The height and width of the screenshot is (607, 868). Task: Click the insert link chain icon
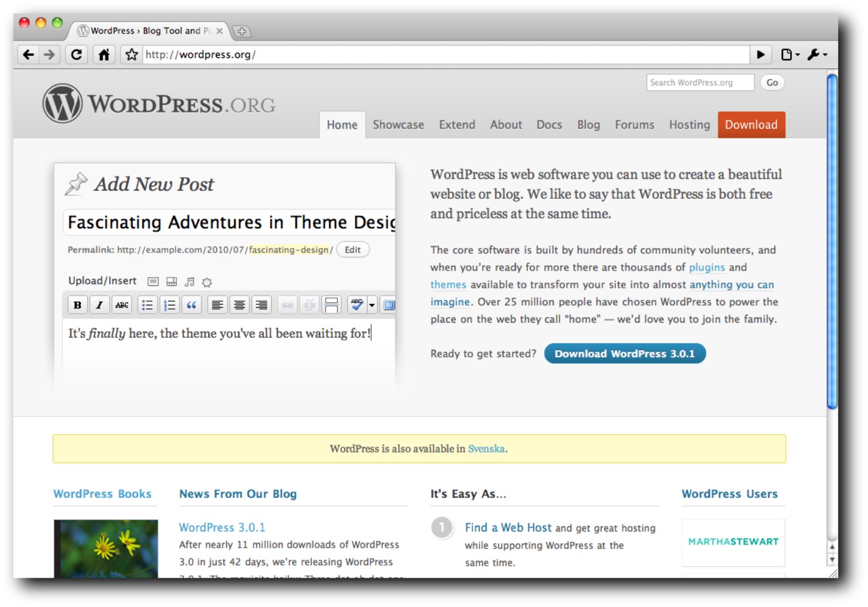[287, 305]
